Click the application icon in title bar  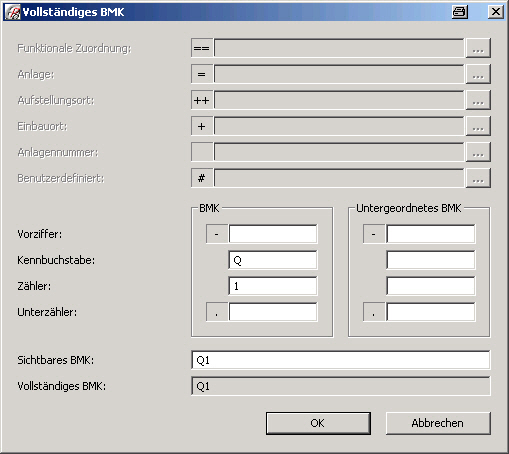coord(13,12)
